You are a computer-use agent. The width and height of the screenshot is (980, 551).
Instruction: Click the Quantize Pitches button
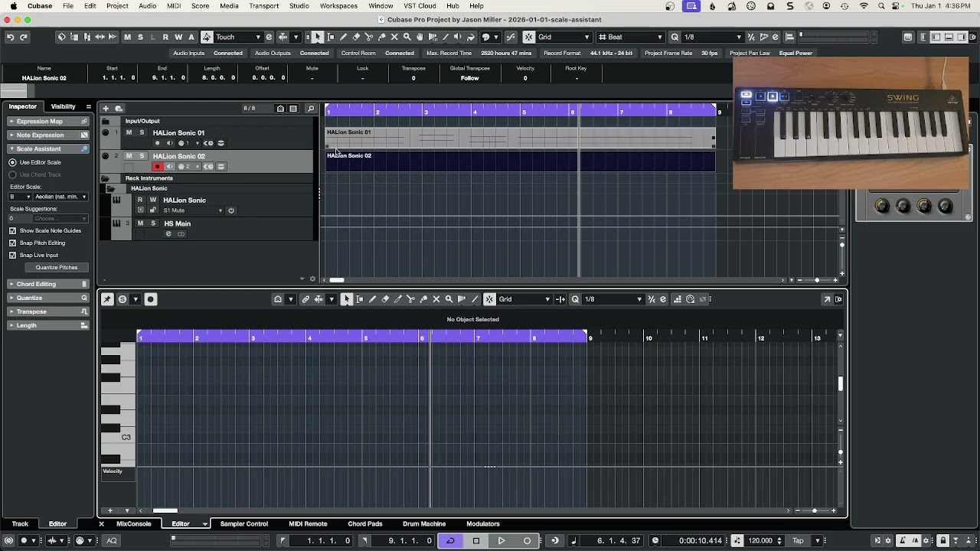57,268
